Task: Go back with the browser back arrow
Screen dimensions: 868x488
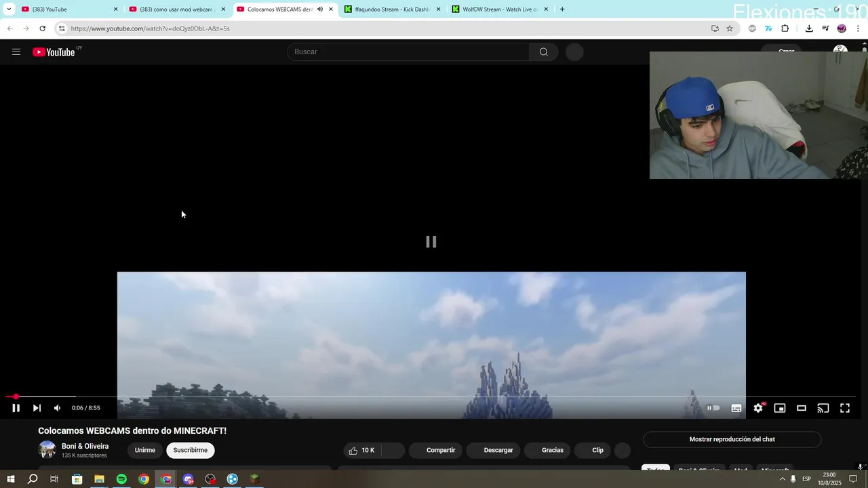Action: coord(9,28)
